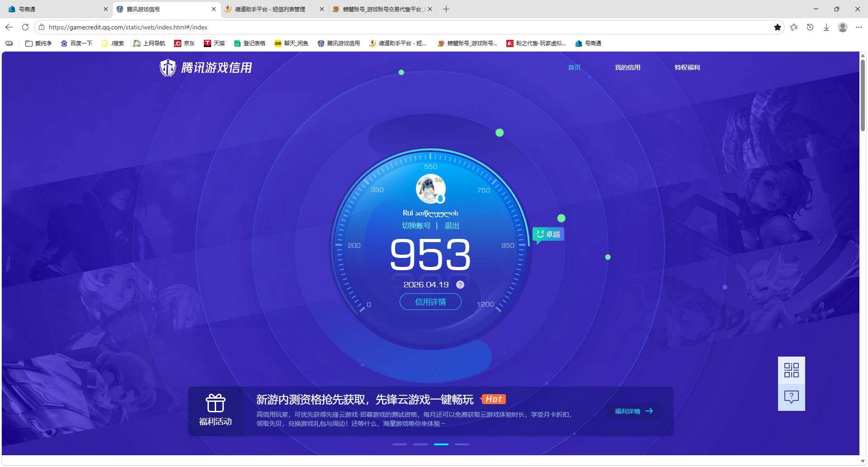The image size is (868, 467).
Task: Click the credit score 953
Action: [x=430, y=254]
